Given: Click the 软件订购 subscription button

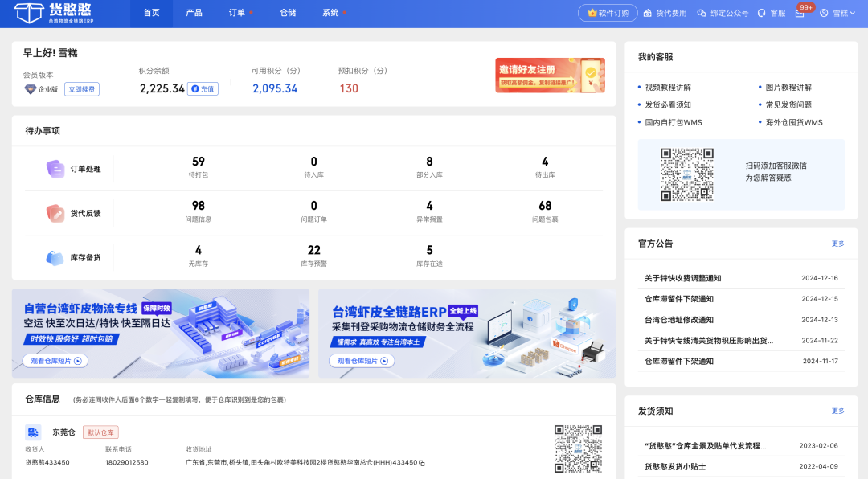Looking at the screenshot, I should pos(608,13).
